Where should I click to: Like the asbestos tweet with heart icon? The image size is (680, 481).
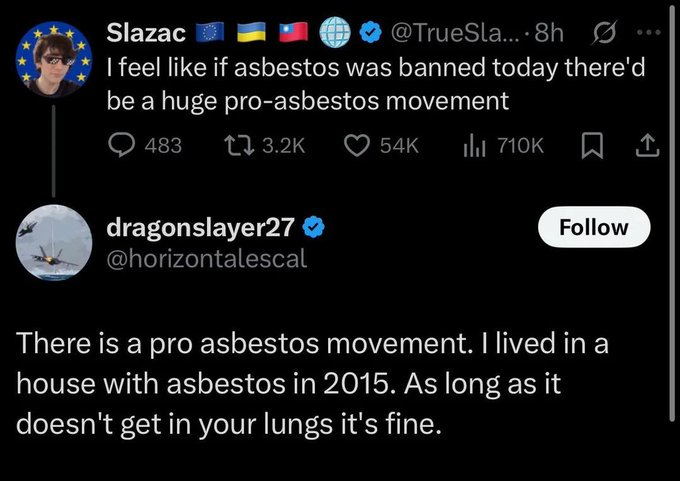357,145
